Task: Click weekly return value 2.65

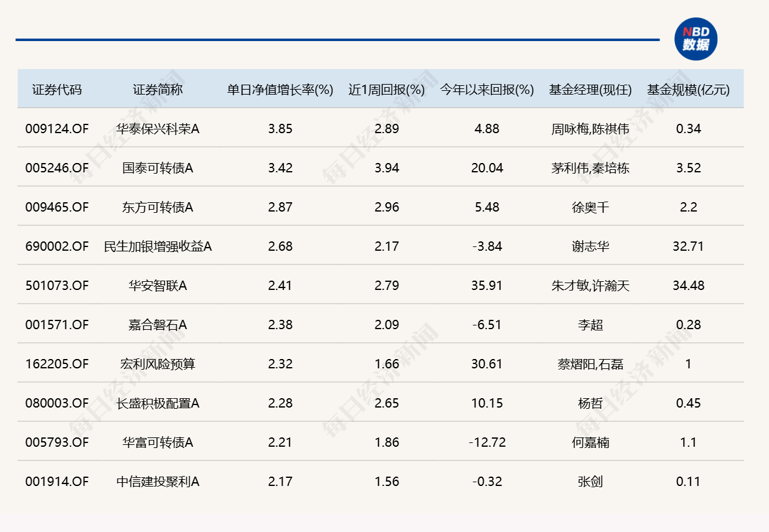Action: click(x=387, y=403)
